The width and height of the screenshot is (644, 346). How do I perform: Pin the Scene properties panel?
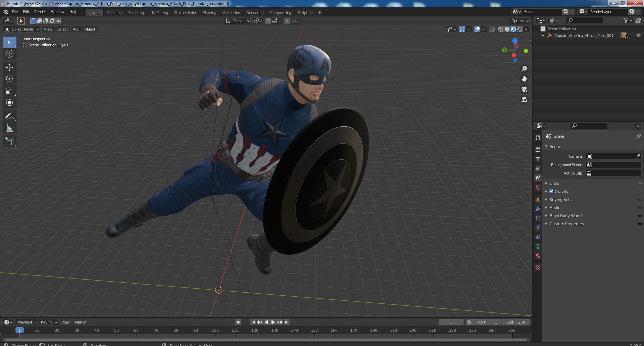[x=638, y=136]
